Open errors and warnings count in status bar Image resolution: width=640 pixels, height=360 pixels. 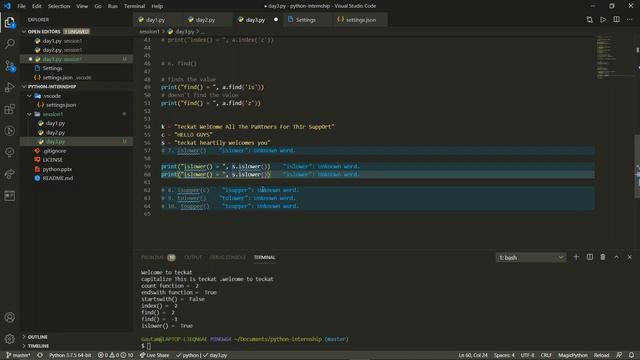116,355
